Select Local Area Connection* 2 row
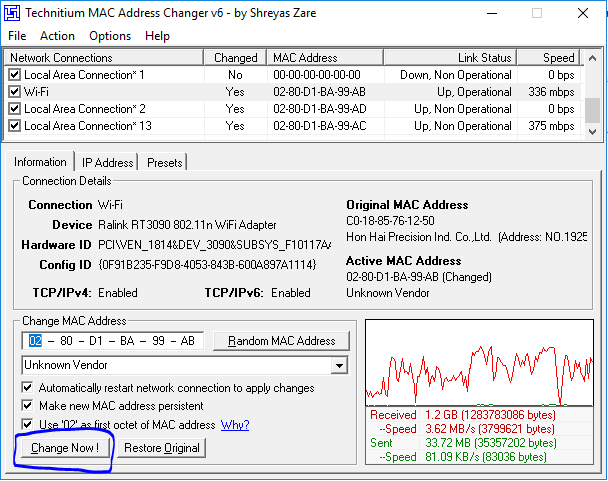 click(x=292, y=109)
